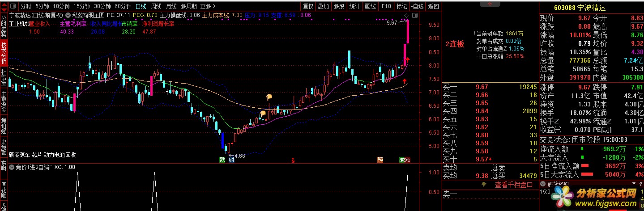Click the 预 marker at chart bottom
The image size is (644, 211).
point(380,160)
